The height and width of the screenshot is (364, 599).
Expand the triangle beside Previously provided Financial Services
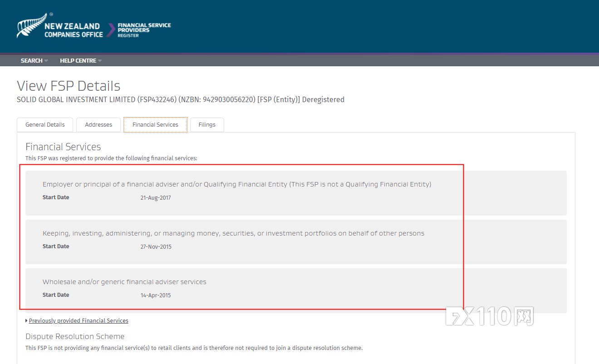coord(27,321)
